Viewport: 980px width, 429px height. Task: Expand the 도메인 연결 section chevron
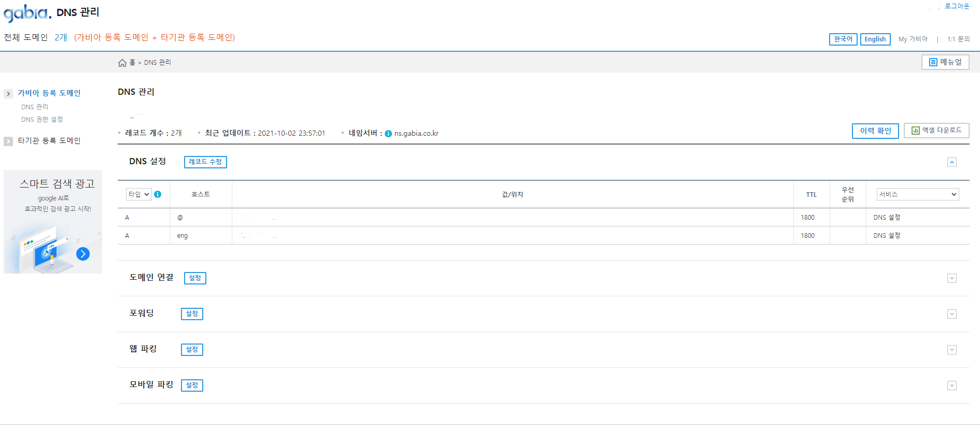[x=952, y=278]
